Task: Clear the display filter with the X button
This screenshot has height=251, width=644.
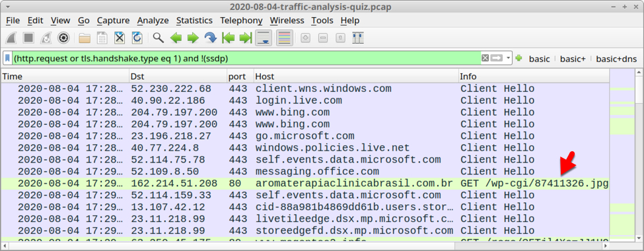Action: click(485, 58)
